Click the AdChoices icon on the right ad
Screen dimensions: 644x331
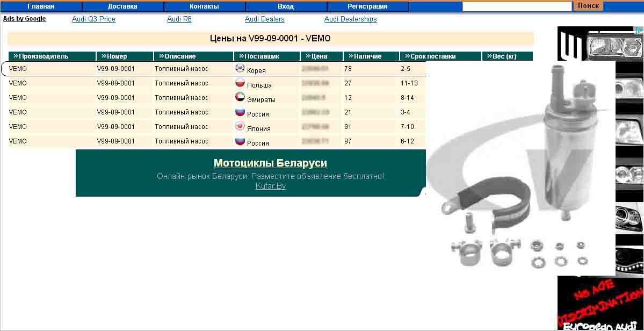click(x=639, y=31)
